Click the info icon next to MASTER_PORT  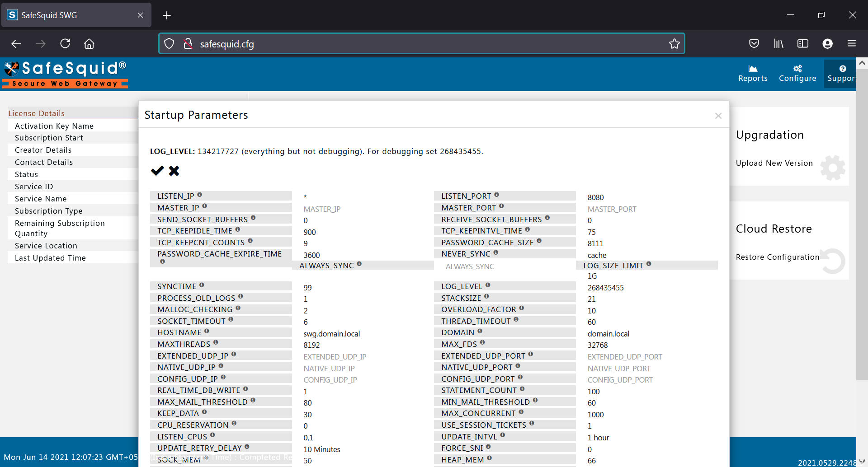pos(501,206)
